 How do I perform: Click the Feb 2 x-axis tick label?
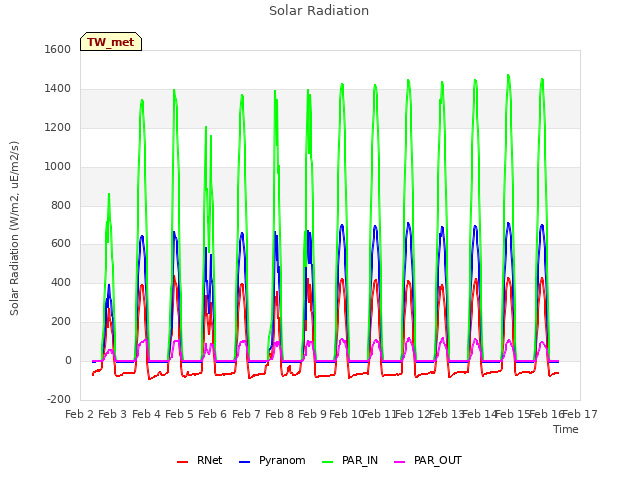pos(80,414)
